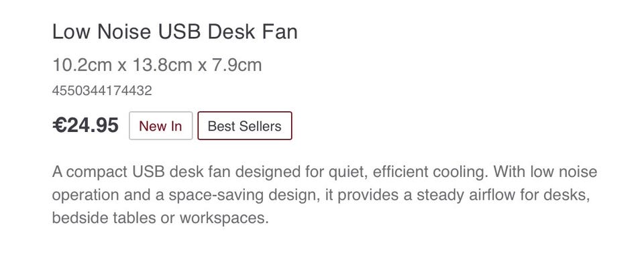Click "Low Noise" in the product title
The width and height of the screenshot is (644, 260).
pyautogui.click(x=102, y=32)
